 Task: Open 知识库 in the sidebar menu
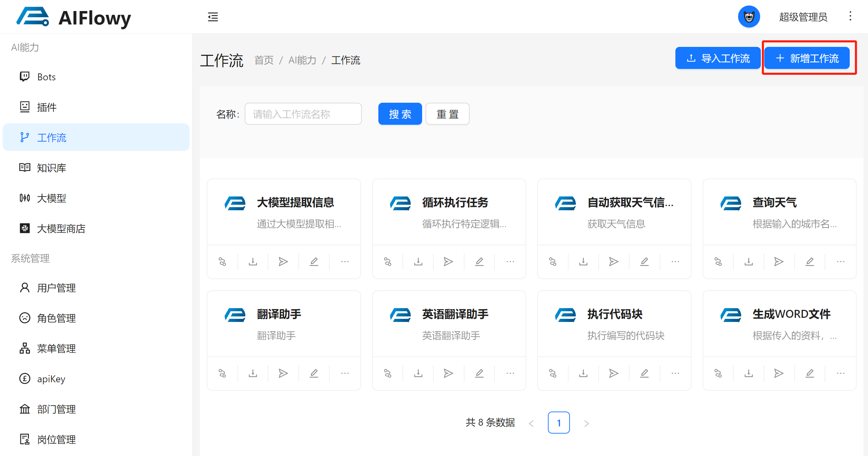(x=51, y=168)
